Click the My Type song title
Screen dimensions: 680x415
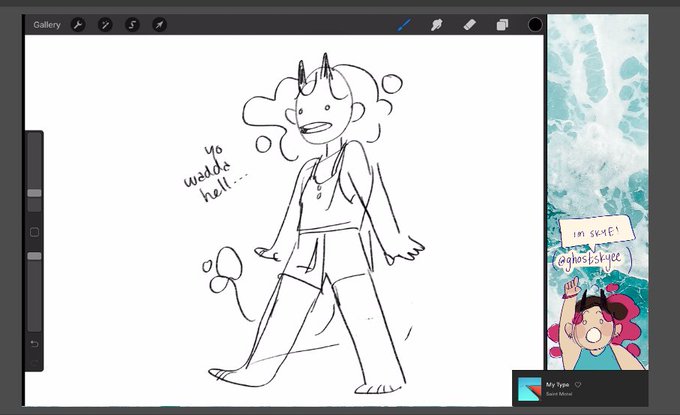557,385
